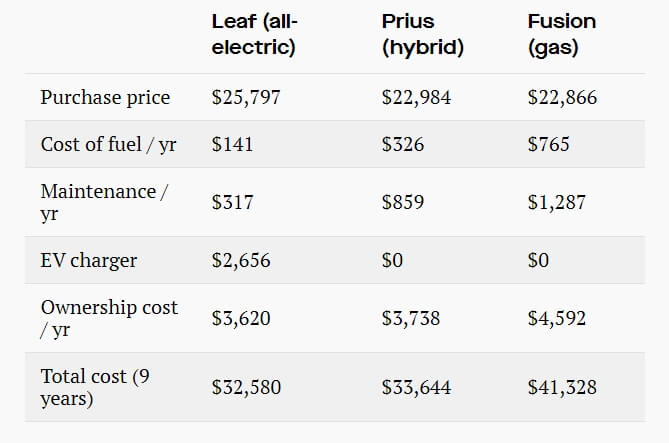Select the Cost of fuel / yr label
The height and width of the screenshot is (443, 669).
click(108, 144)
